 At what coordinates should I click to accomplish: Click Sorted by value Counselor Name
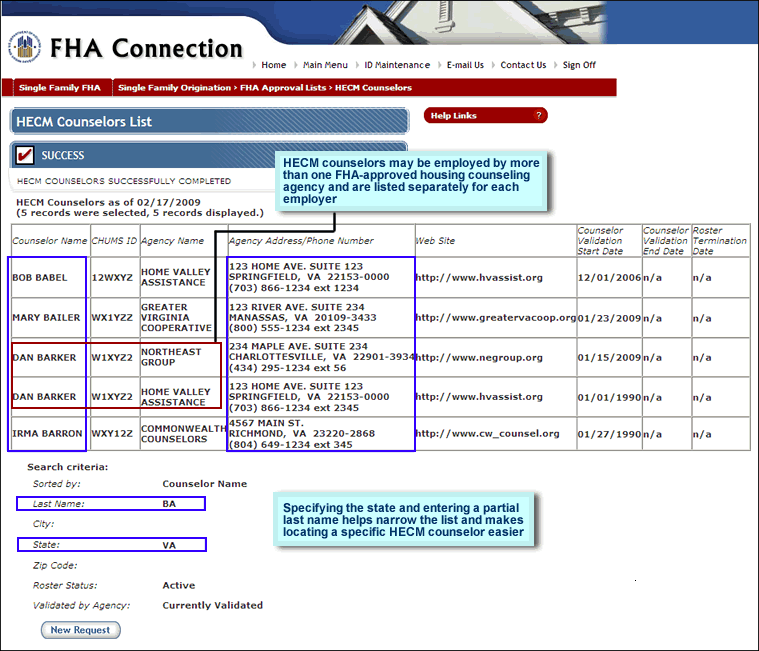[x=204, y=484]
